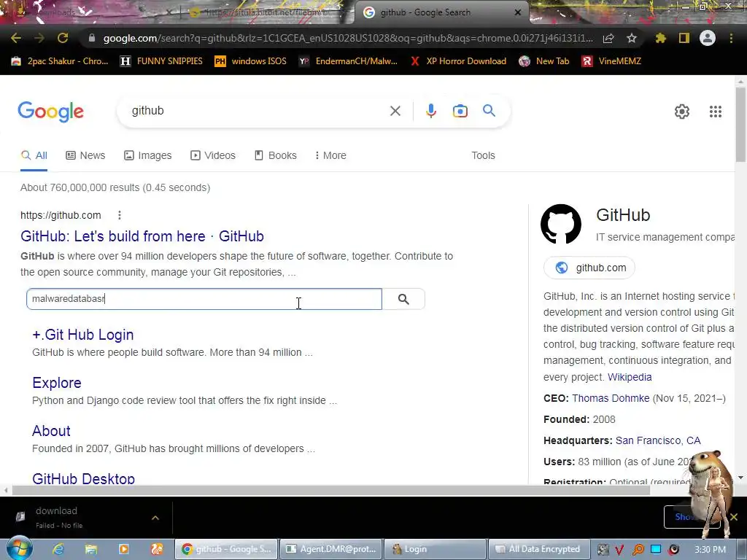Launch Internet Explorer from taskbar
The width and height of the screenshot is (747, 560).
click(58, 549)
